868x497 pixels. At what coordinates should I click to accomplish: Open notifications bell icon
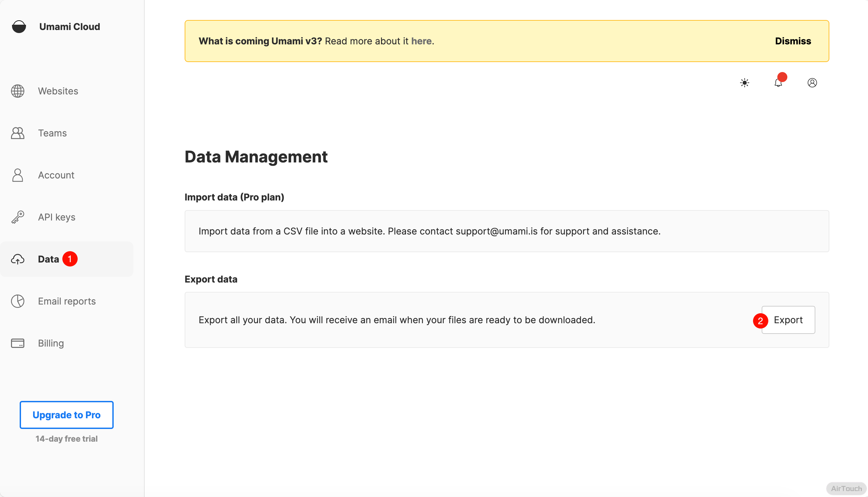click(778, 83)
